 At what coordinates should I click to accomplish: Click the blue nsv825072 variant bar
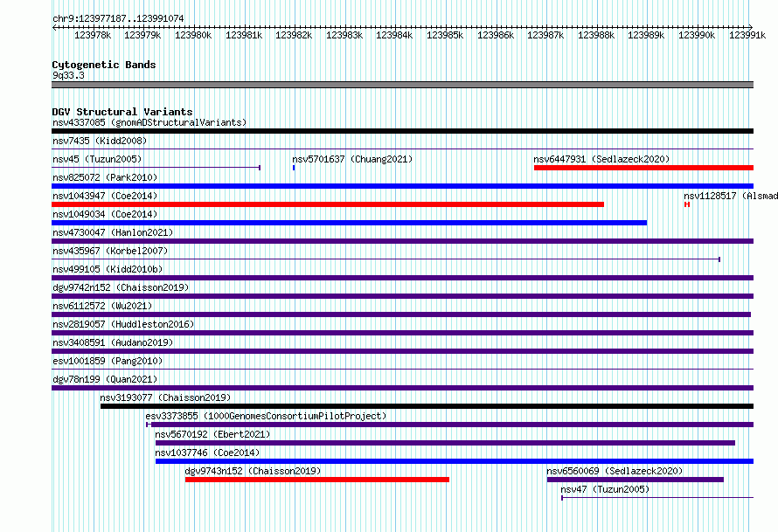tap(402, 186)
